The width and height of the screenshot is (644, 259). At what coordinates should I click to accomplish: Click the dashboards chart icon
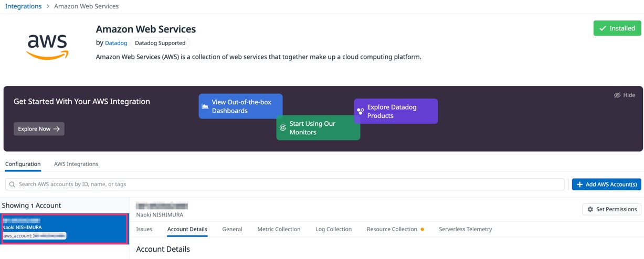pyautogui.click(x=205, y=106)
